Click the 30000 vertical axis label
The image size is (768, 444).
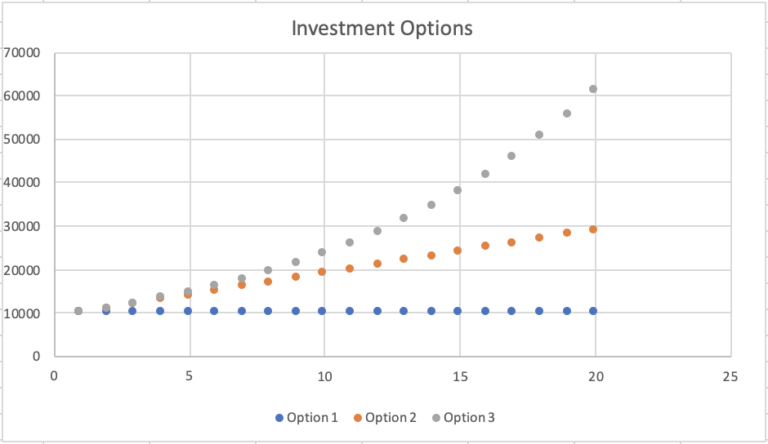21,226
